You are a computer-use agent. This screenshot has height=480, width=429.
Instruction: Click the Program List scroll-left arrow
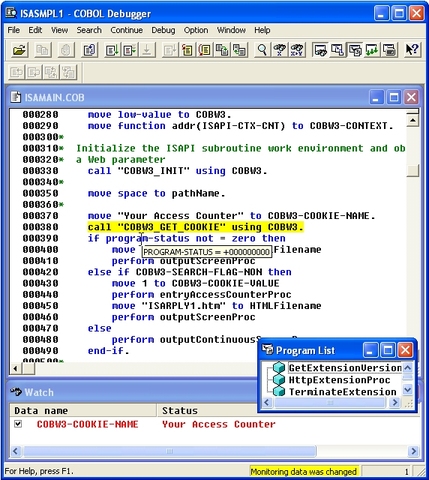tap(267, 402)
